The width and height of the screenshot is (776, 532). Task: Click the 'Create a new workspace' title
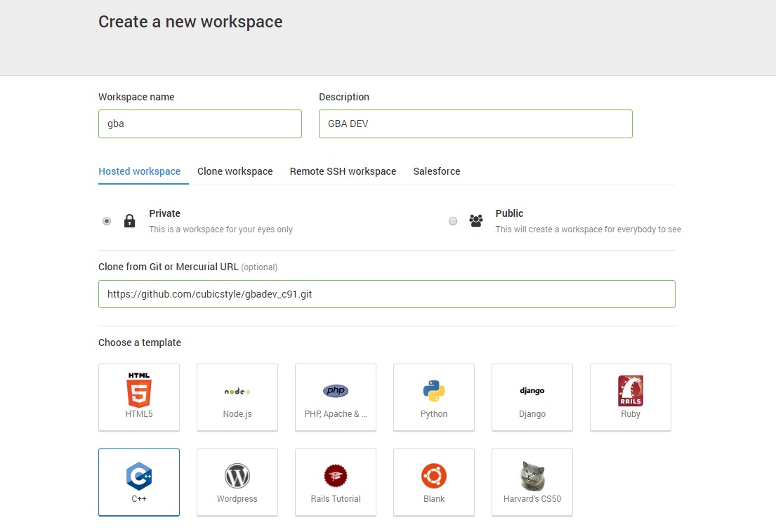[x=190, y=22]
